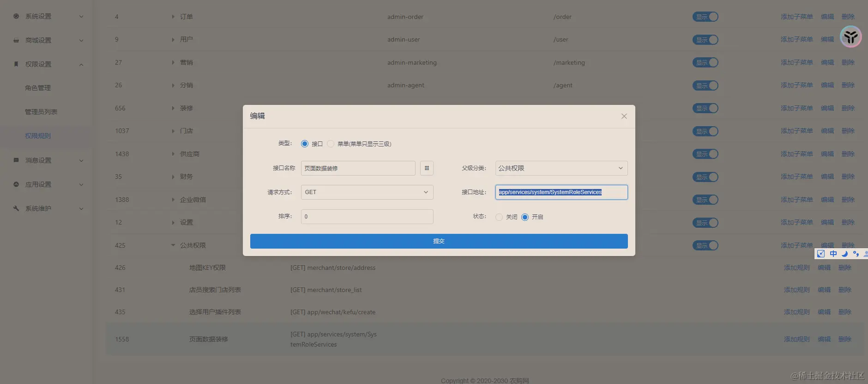Toggle 显示 switch for 公共权限 row

(x=705, y=245)
